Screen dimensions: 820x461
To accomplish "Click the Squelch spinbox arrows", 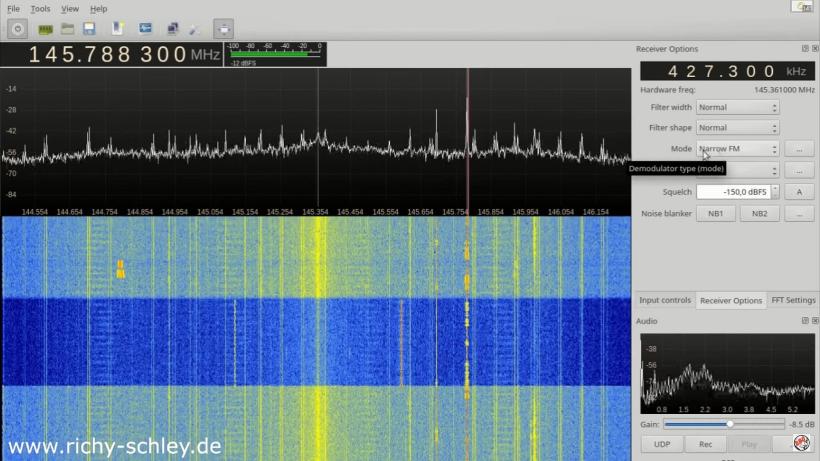I will (775, 192).
